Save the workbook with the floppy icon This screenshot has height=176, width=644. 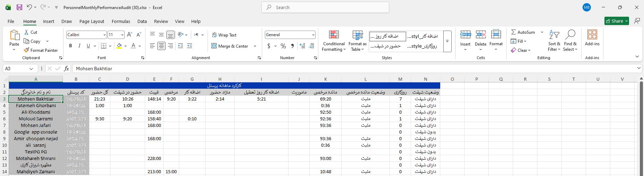click(19, 7)
